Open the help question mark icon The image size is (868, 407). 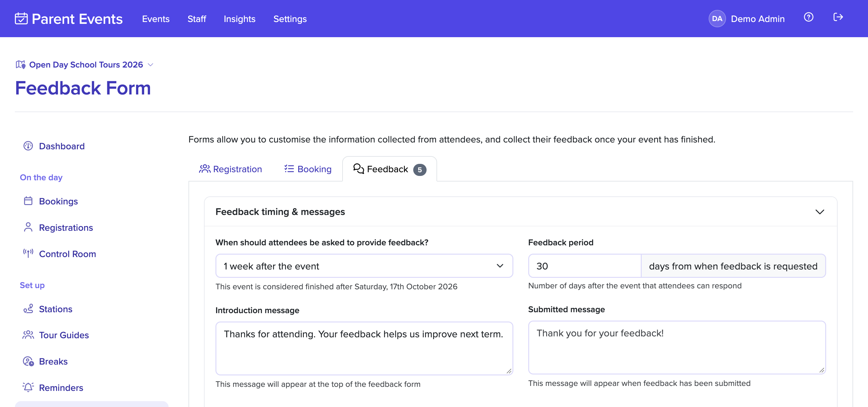pos(808,17)
